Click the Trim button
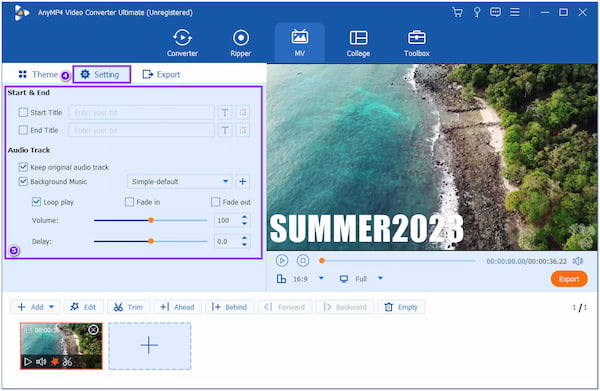Screen dimensions: 600x391 coord(128,307)
